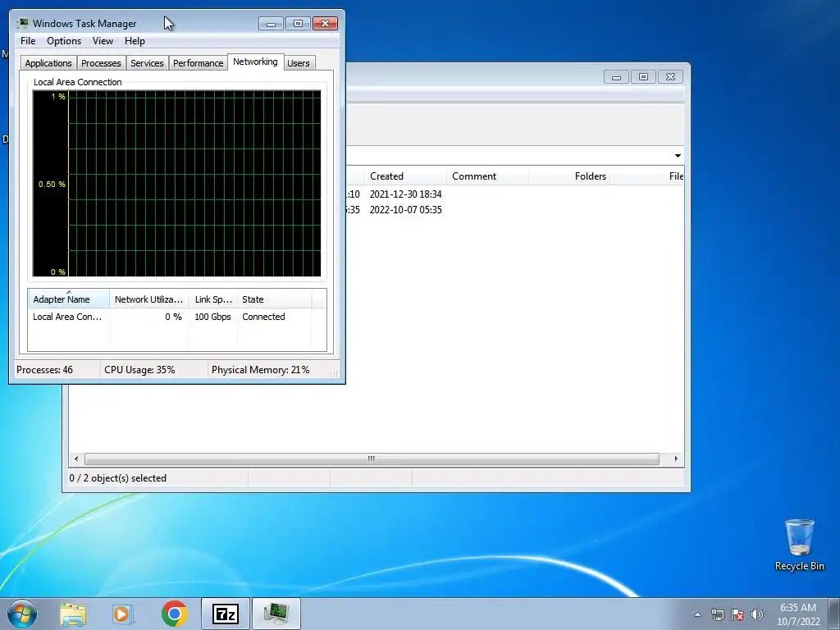Sort by Adapter Name column
The height and width of the screenshot is (630, 840).
coord(69,299)
